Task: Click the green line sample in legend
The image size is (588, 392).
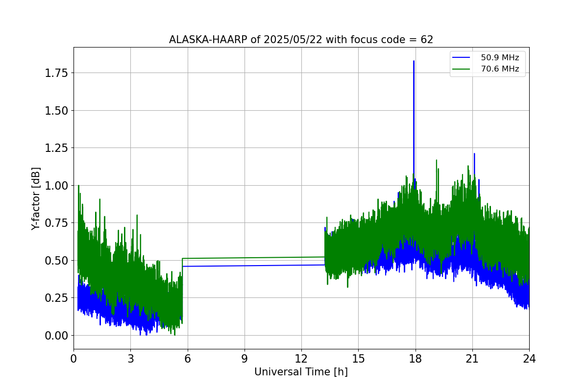Action: [x=462, y=69]
